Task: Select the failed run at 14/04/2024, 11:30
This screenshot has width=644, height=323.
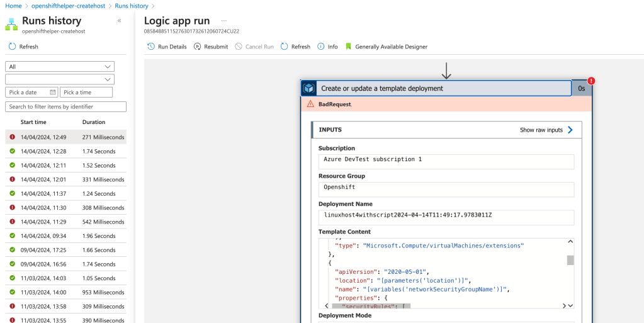Action: coord(65,208)
